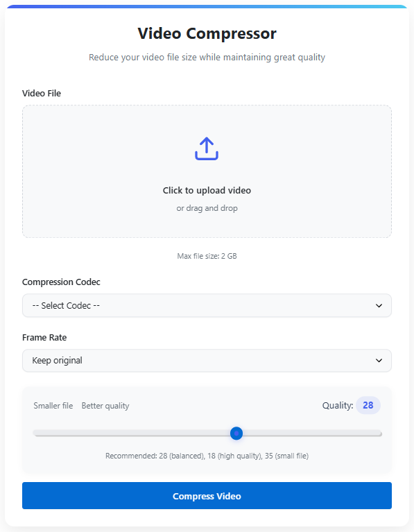The height and width of the screenshot is (532, 414).
Task: Click the "Max file size: 2 GB" note
Action: (207, 256)
